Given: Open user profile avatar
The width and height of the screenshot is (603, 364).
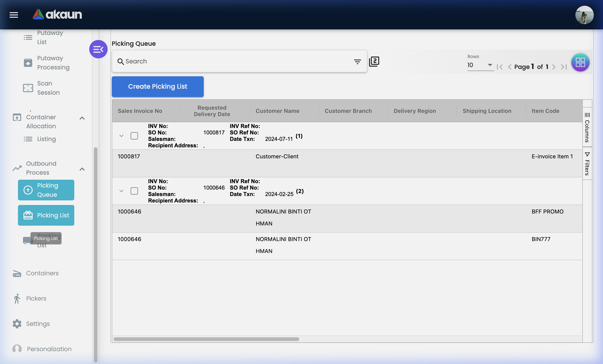Looking at the screenshot, I should click(x=584, y=15).
